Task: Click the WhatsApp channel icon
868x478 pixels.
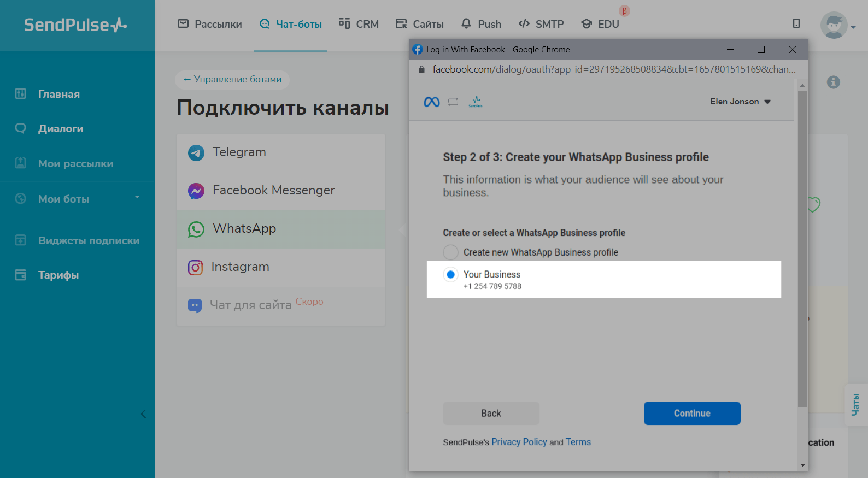Action: click(x=196, y=229)
